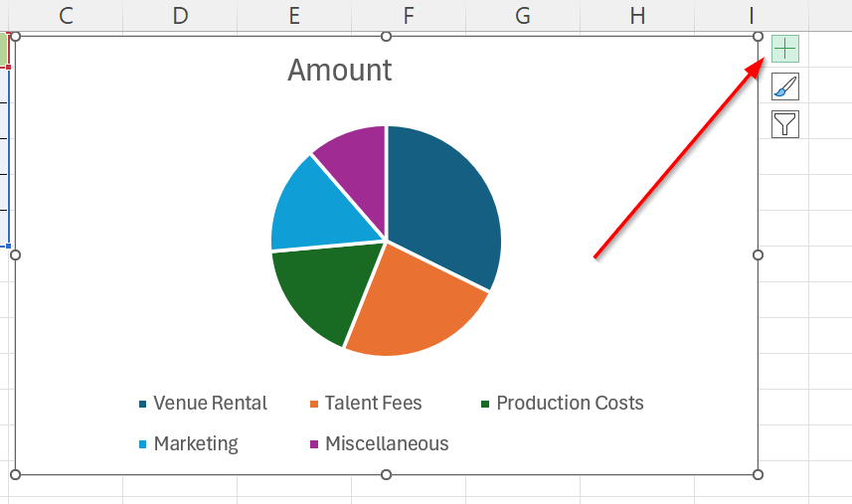852x504 pixels.
Task: Open the Chart Elements plus button
Action: tap(784, 49)
